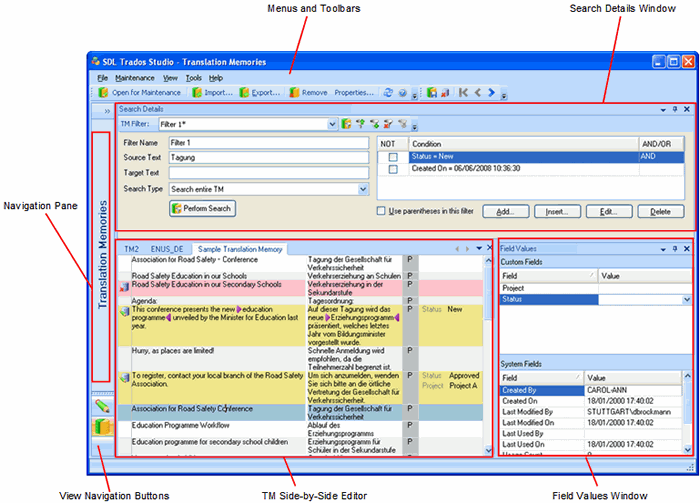Viewport: 700px width, 503px height.
Task: Tick the NOT checkbox for Status = New
Action: [393, 157]
